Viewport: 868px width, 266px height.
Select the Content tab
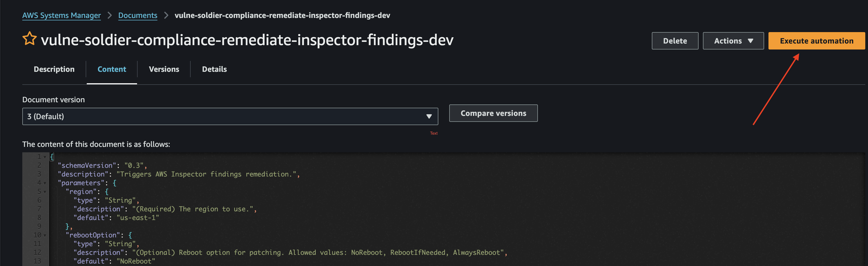coord(111,69)
